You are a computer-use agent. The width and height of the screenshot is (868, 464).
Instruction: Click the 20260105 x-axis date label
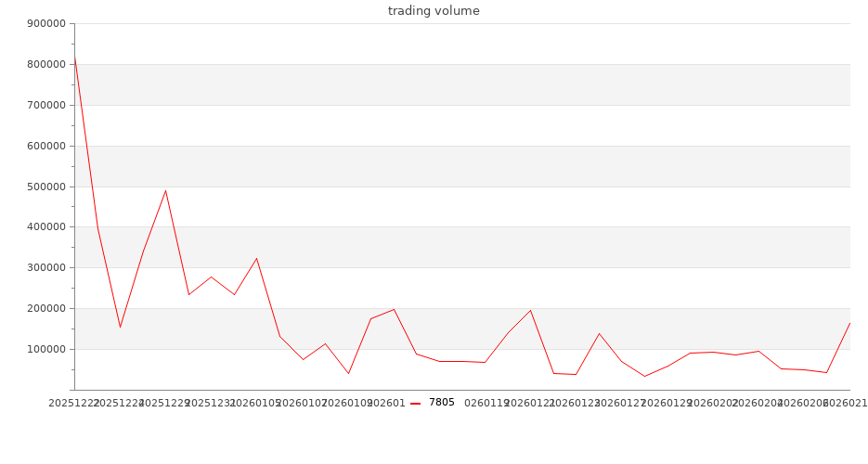click(256, 404)
